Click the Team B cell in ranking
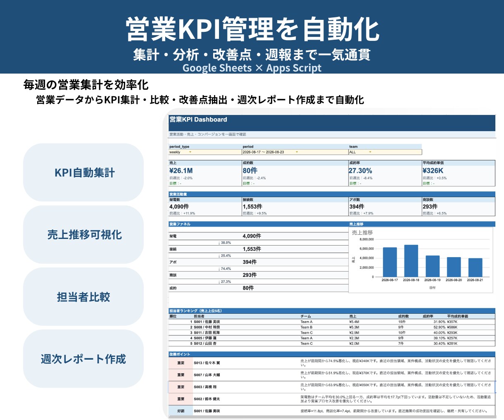The width and height of the screenshot is (504, 420). [x=307, y=327]
